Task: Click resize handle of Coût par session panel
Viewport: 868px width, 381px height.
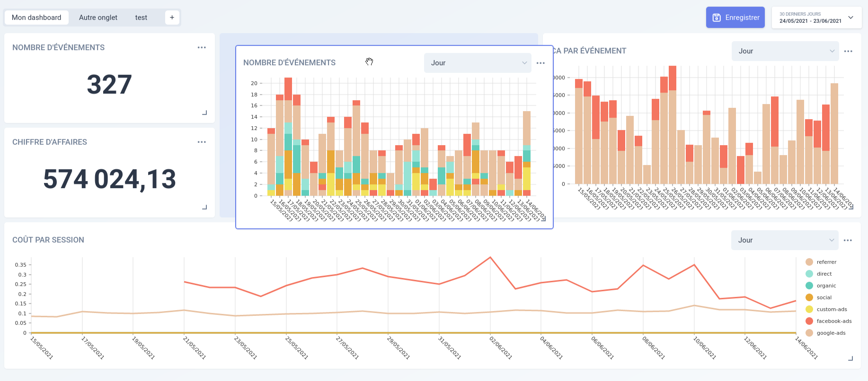Action: click(x=850, y=358)
